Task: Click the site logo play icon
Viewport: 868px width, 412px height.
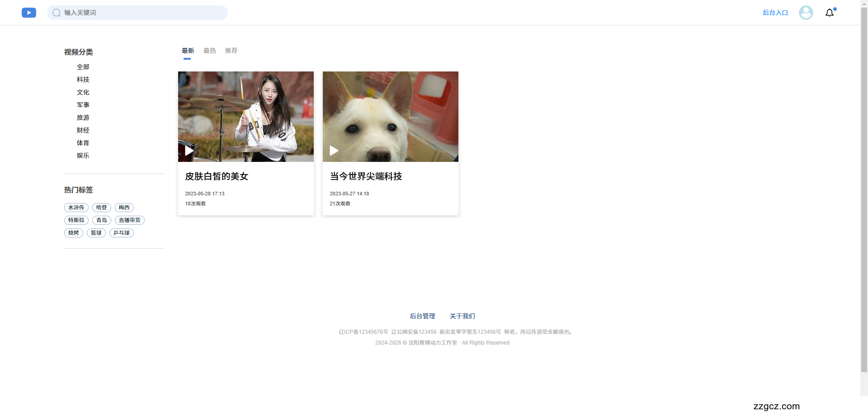Action: [x=28, y=13]
